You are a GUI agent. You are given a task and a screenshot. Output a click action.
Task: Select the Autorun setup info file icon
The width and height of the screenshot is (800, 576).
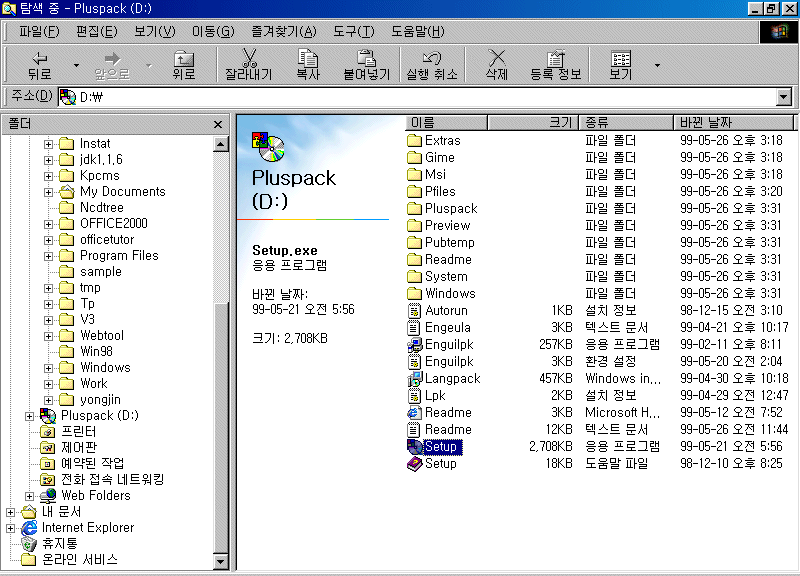click(x=414, y=310)
